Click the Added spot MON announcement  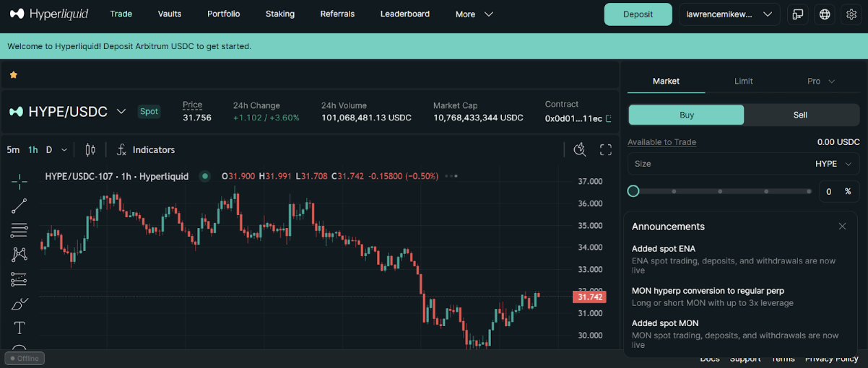pos(736,335)
